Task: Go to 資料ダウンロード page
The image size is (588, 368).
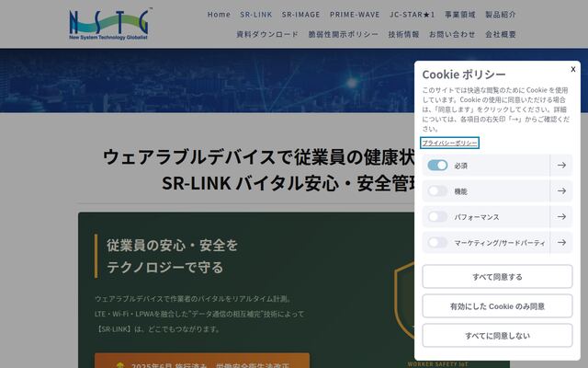Action: coord(267,34)
